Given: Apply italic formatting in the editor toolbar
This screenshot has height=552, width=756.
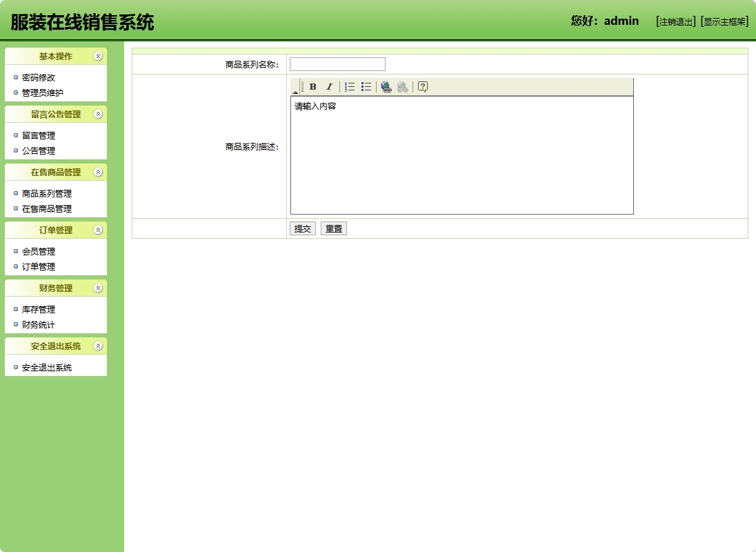Looking at the screenshot, I should (328, 86).
